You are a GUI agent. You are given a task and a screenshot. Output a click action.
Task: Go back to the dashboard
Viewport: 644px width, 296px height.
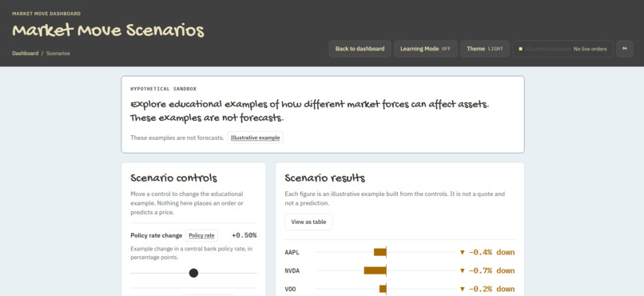pos(360,49)
